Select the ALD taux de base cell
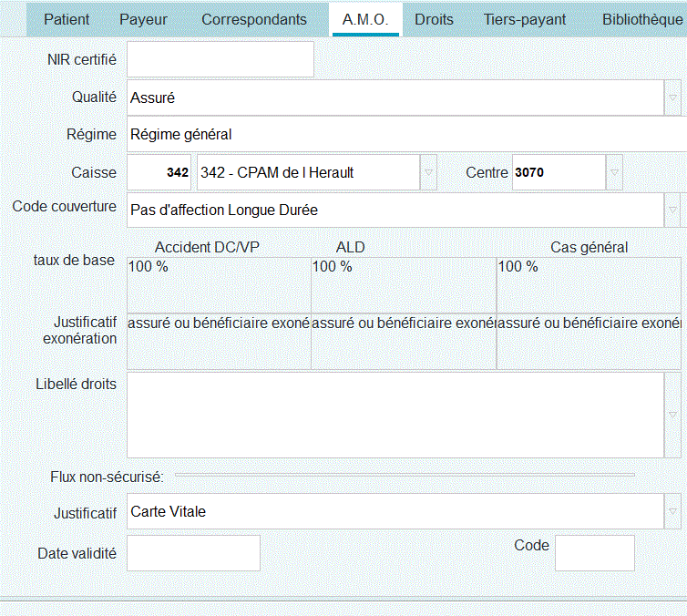 (x=404, y=284)
